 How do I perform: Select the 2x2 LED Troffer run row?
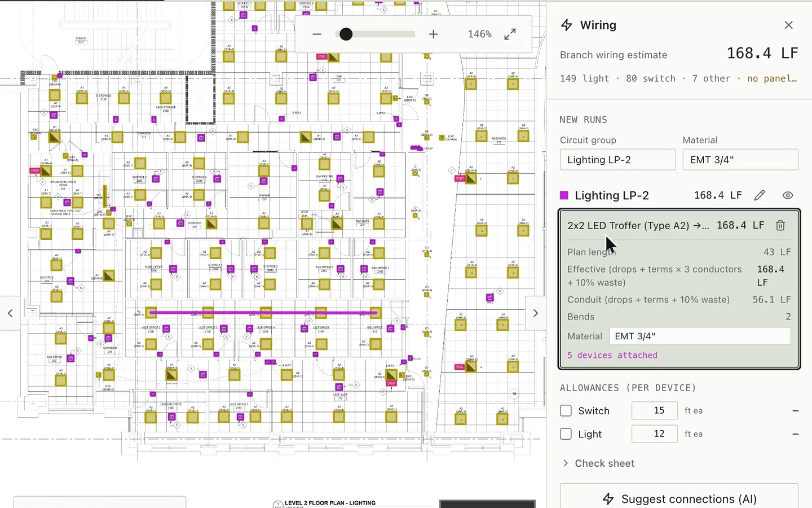[x=679, y=225]
